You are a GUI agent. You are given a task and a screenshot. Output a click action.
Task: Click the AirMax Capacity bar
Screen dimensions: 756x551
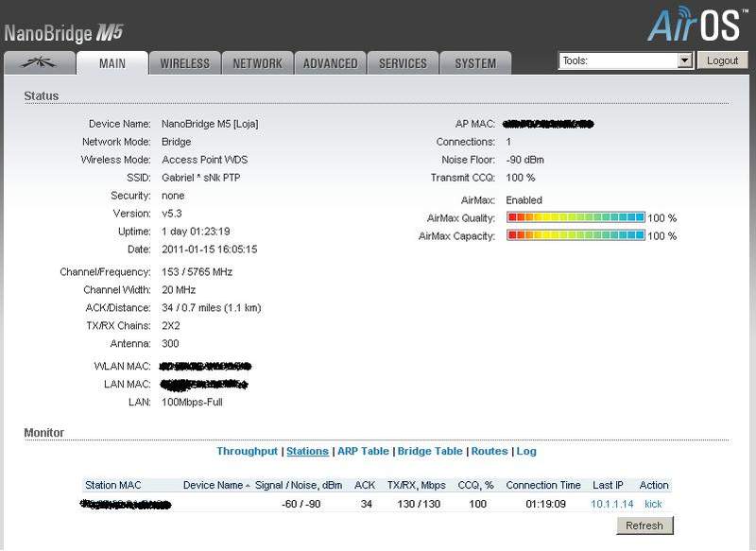[x=576, y=235]
